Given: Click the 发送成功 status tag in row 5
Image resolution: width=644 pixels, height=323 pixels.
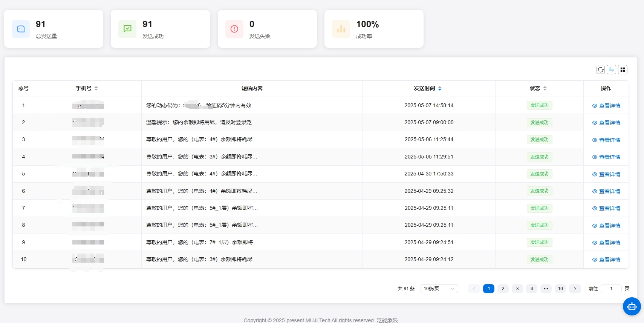Looking at the screenshot, I should 539,174.
